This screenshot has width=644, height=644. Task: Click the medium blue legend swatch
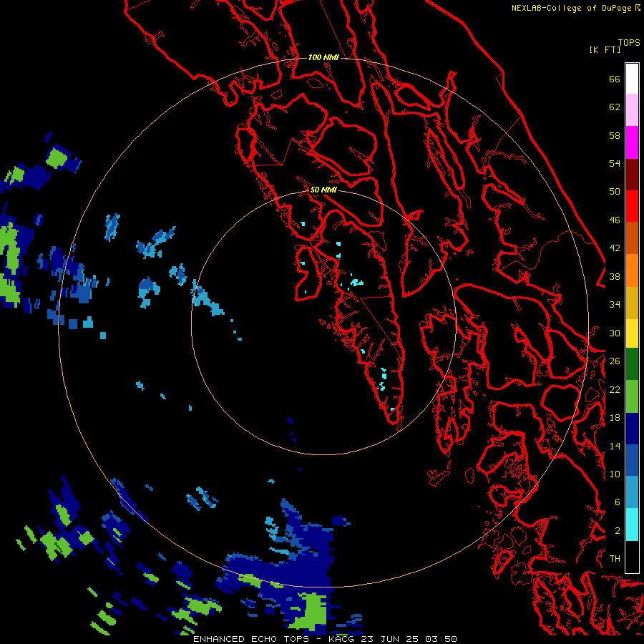click(x=632, y=460)
